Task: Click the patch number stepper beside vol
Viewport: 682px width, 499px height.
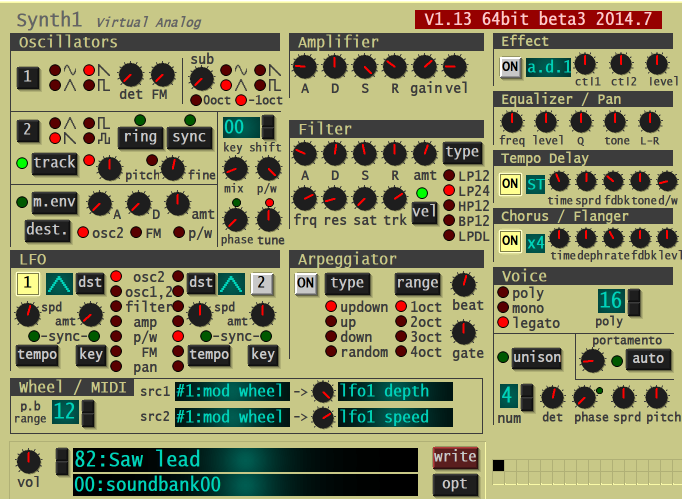Action: tap(62, 461)
